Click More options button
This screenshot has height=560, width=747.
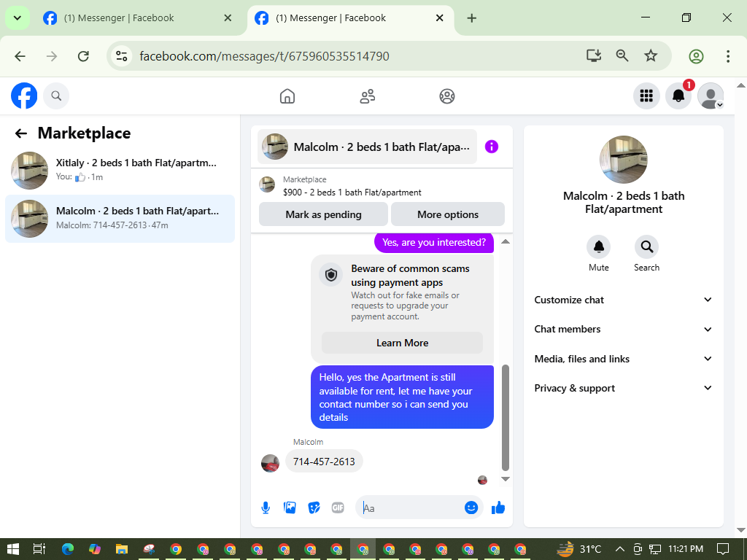tap(448, 214)
